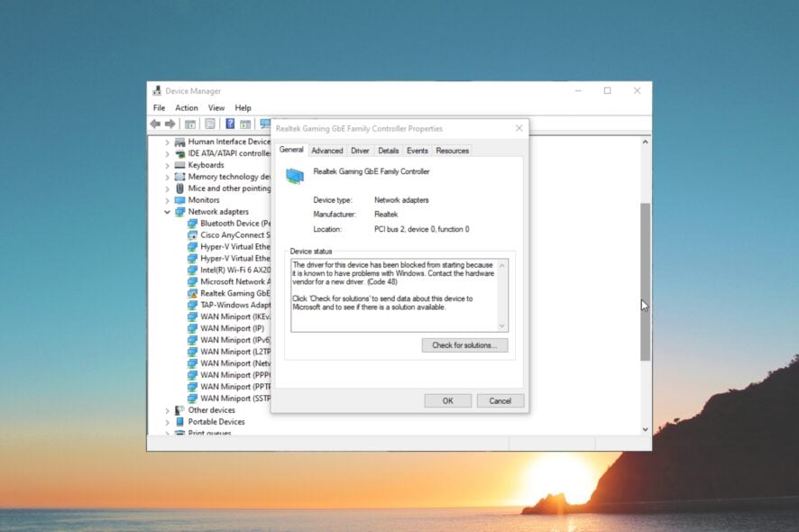Click the Device Manager title bar app icon
Image resolution: width=799 pixels, height=532 pixels.
pos(157,91)
